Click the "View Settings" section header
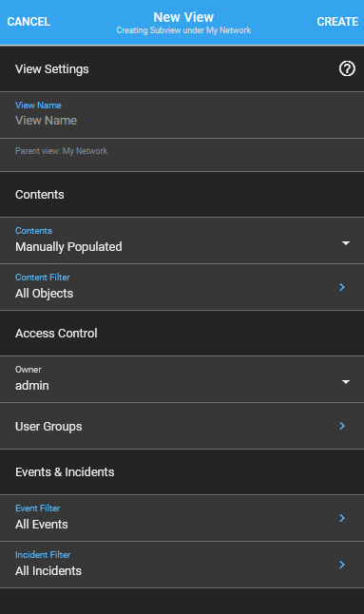 click(52, 69)
